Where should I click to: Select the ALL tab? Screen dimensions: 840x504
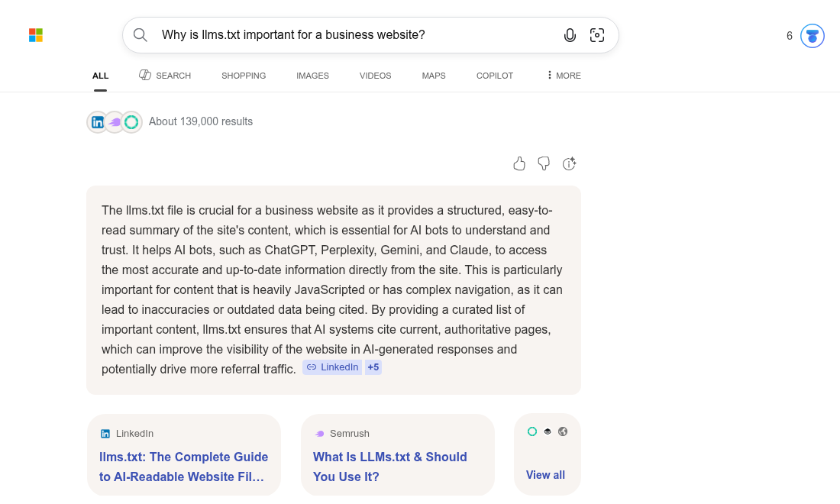[100, 76]
